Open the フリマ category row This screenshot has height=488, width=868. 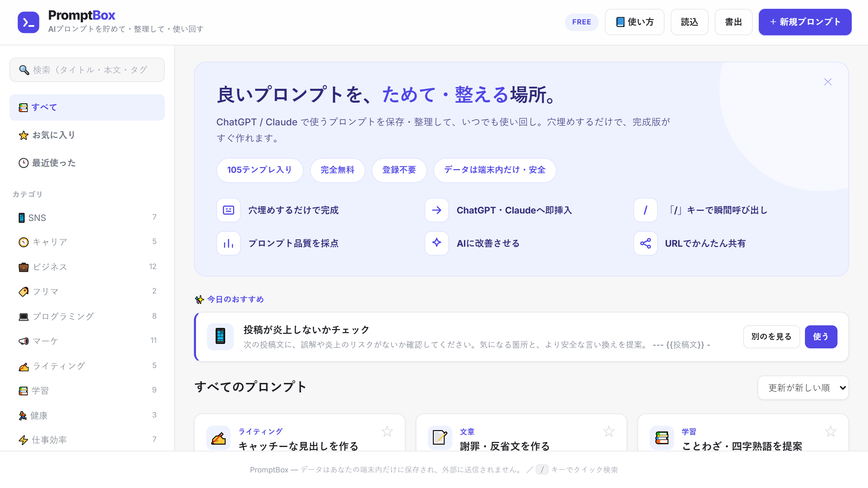coord(87,292)
